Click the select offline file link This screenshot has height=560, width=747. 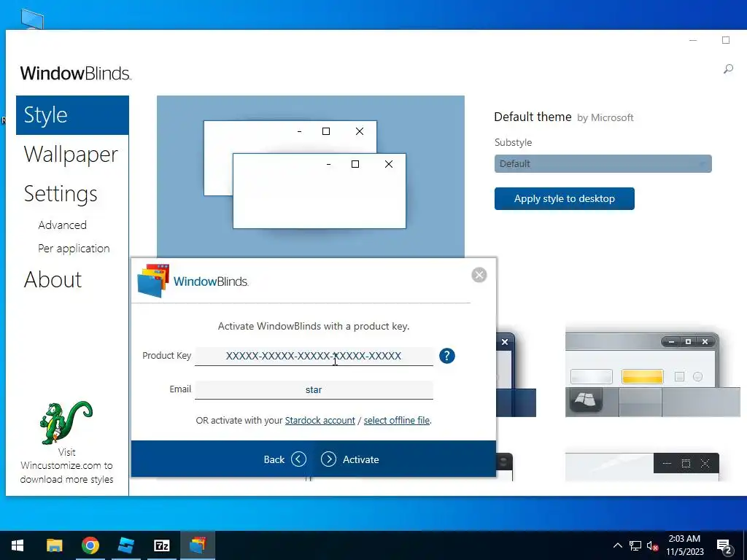pos(396,421)
